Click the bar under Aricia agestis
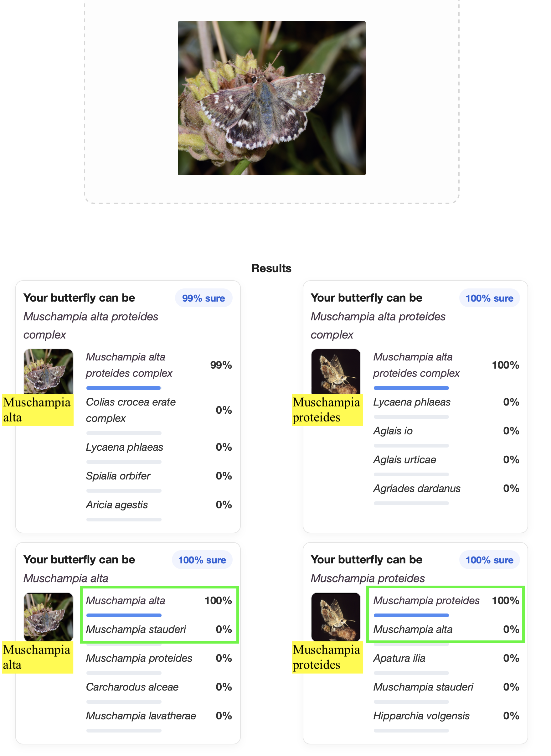 click(x=124, y=520)
